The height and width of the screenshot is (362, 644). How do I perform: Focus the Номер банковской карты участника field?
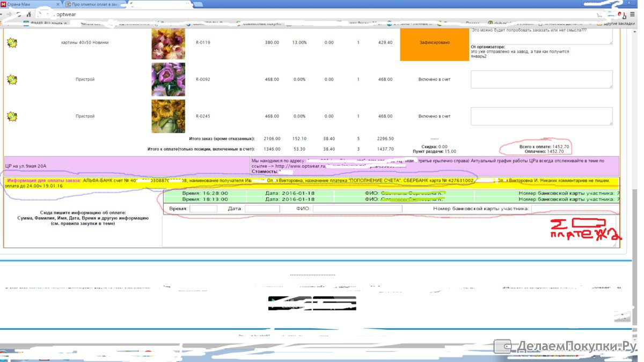[x=575, y=209]
